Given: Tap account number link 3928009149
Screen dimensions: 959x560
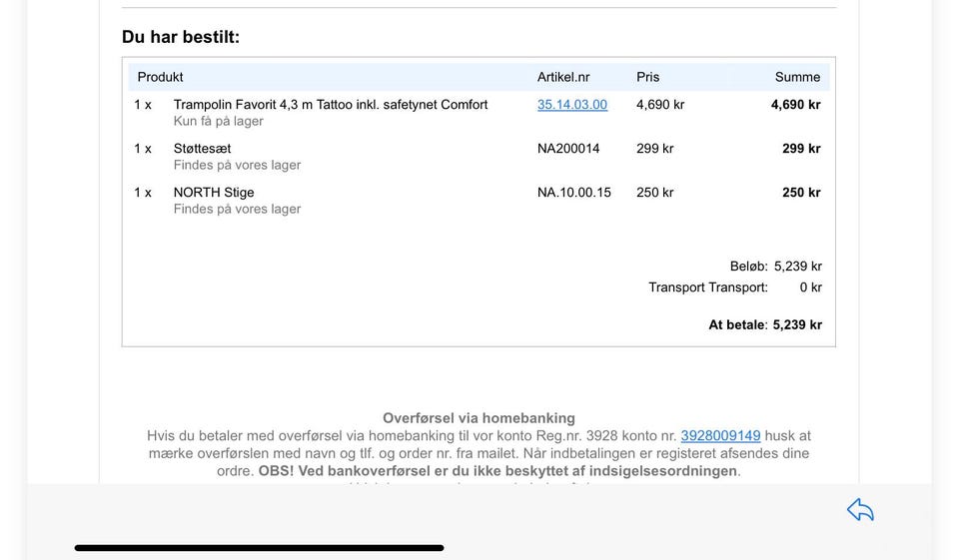Looking at the screenshot, I should tap(720, 436).
